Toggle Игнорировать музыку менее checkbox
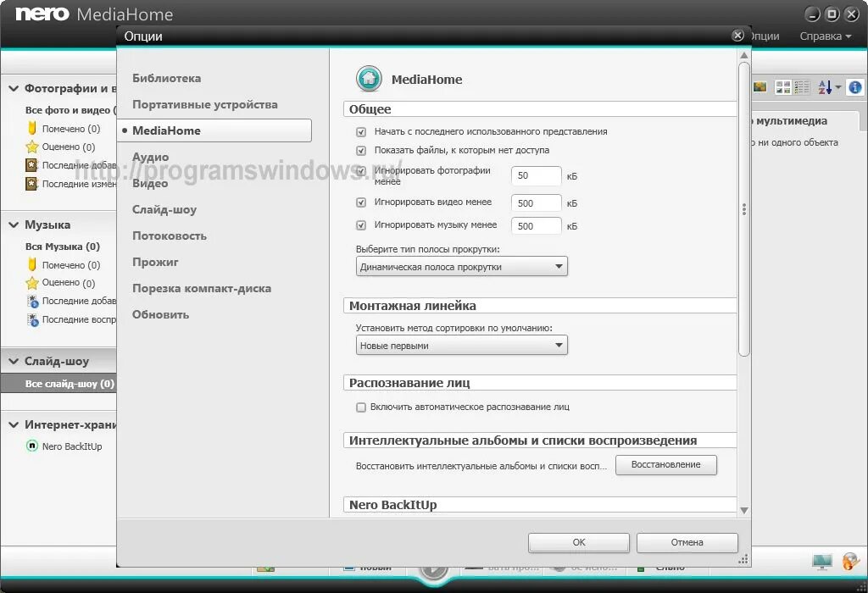Image resolution: width=868 pixels, height=593 pixels. click(x=361, y=225)
